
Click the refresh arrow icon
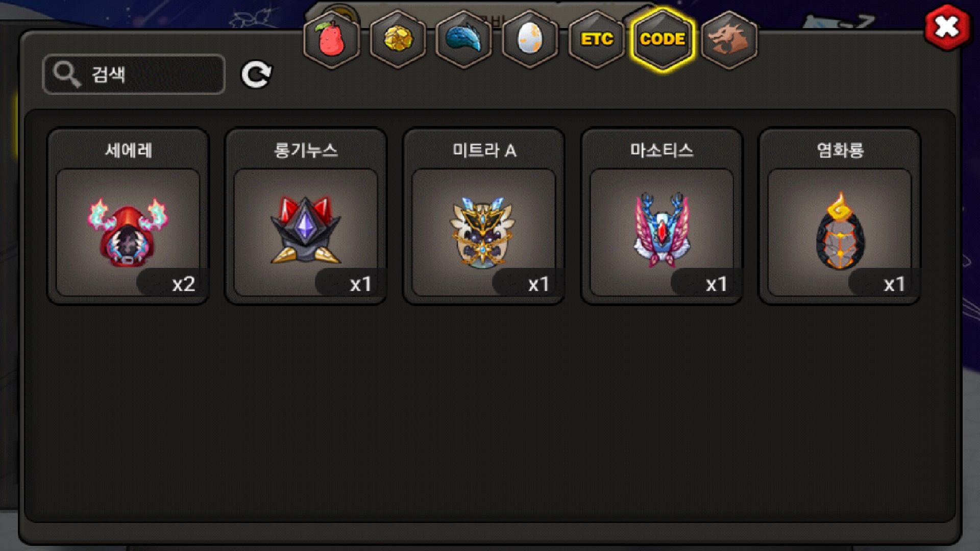coord(256,74)
